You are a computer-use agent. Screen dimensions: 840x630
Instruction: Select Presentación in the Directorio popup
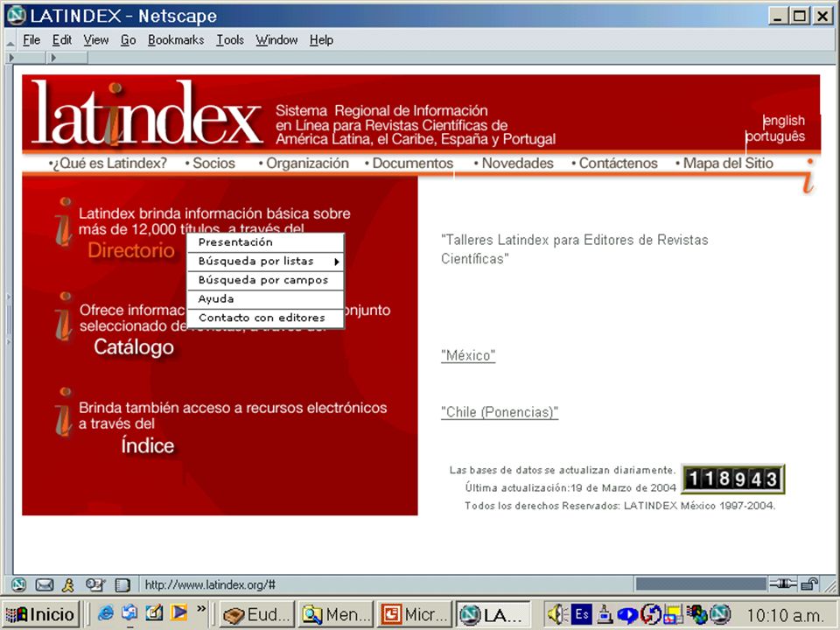click(265, 242)
